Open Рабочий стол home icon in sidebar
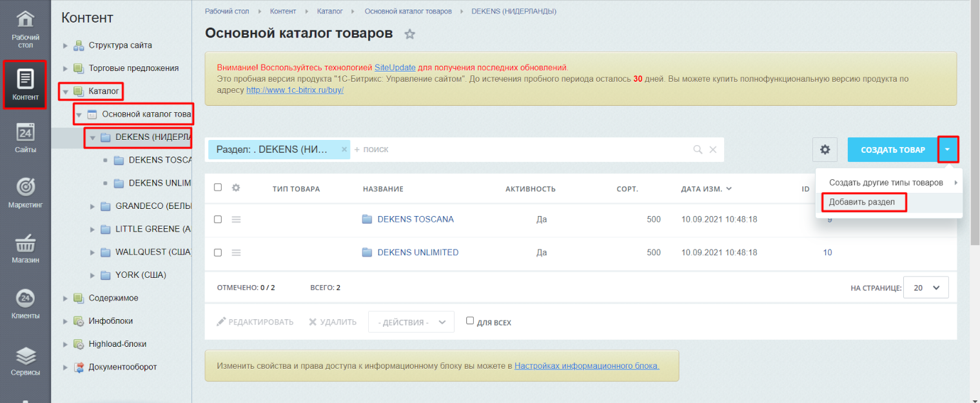This screenshot has height=403, width=980. coord(25,19)
